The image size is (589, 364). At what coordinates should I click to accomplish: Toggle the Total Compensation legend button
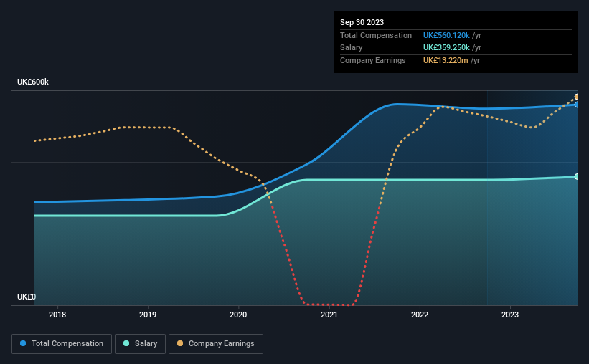(62, 344)
